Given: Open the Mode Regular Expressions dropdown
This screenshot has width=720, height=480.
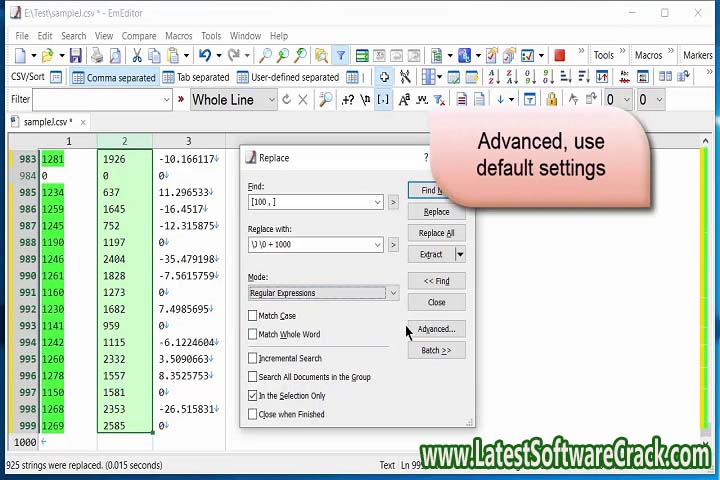Looking at the screenshot, I should 393,293.
